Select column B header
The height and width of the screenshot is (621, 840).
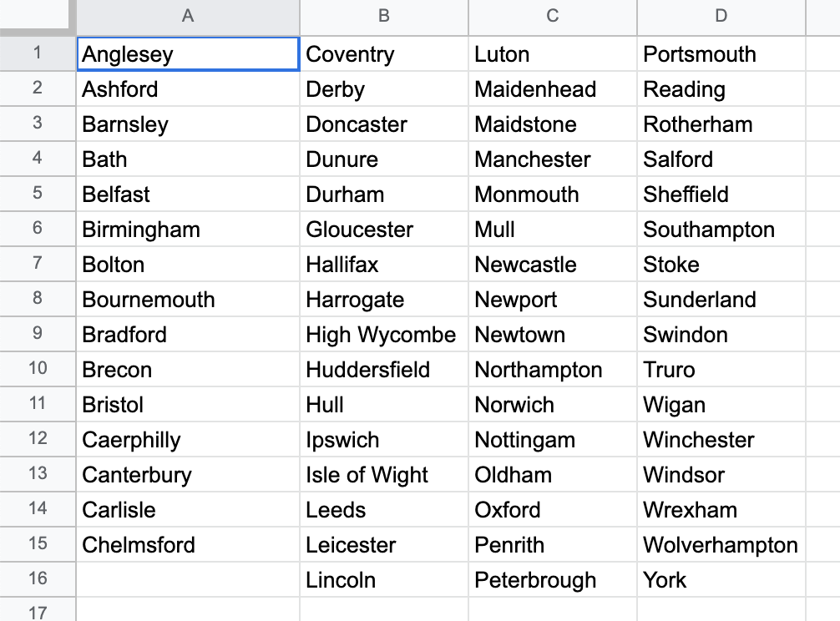(383, 16)
